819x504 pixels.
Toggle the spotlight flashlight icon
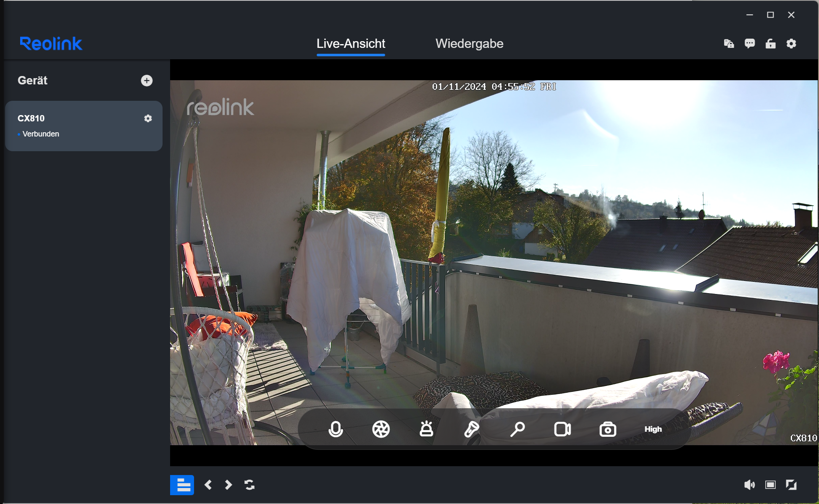click(471, 429)
